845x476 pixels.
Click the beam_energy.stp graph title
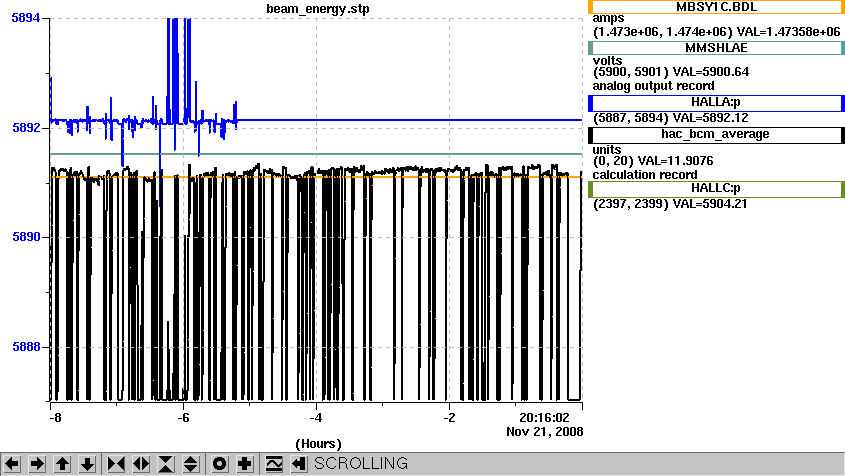(318, 9)
